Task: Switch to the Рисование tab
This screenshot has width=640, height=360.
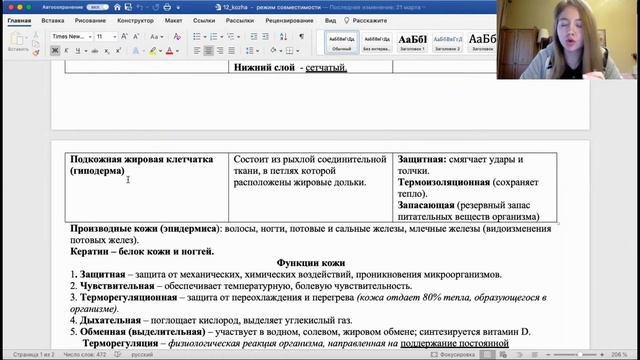Action: 90,20
